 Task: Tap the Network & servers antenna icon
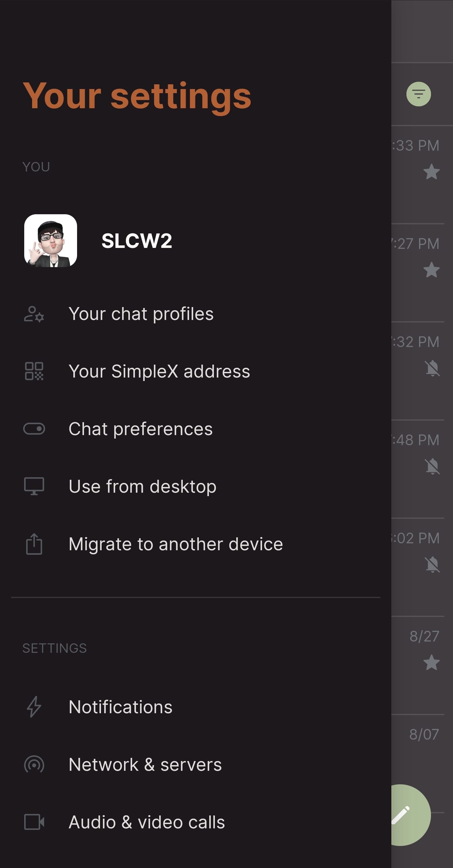[x=34, y=764]
